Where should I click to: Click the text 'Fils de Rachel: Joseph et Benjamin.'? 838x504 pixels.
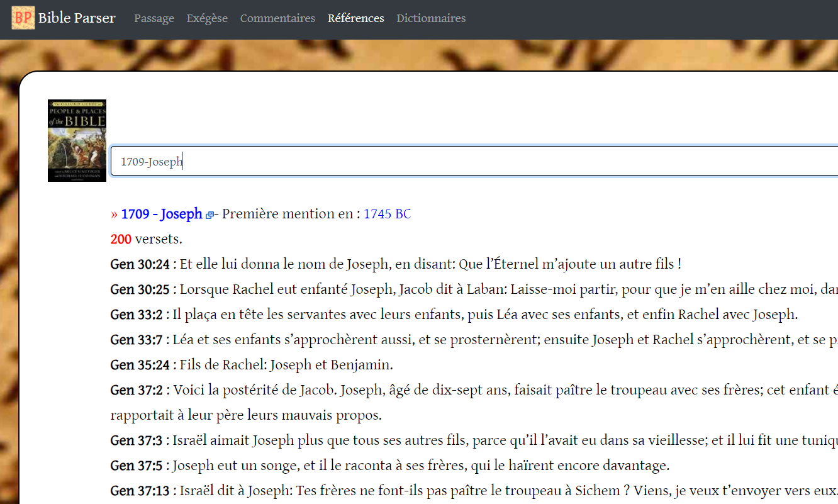286,365
